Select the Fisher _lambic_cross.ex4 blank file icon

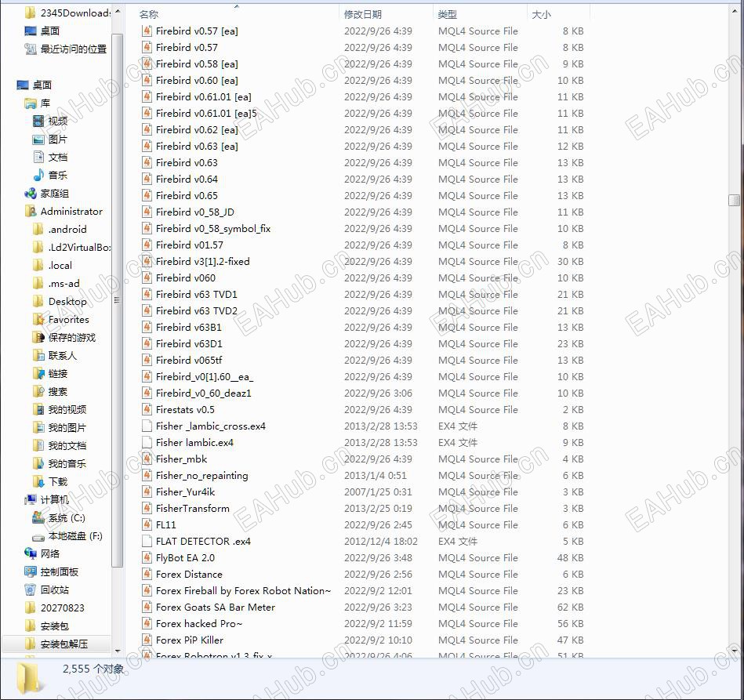point(147,426)
